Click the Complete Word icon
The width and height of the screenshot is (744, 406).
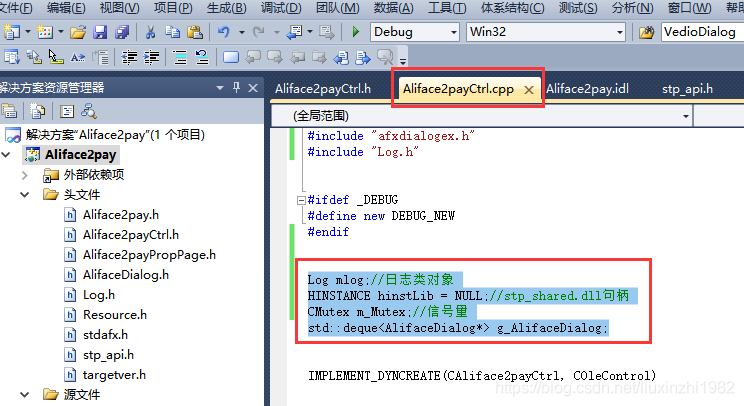tap(78, 58)
